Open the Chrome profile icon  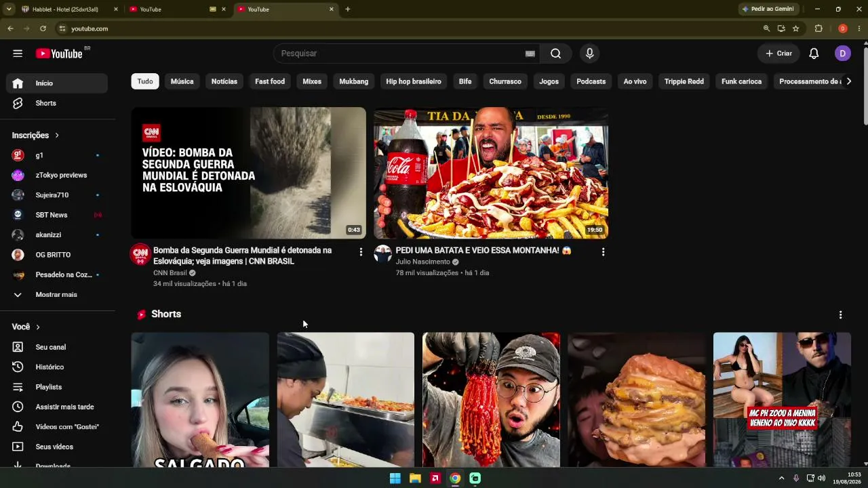point(842,28)
